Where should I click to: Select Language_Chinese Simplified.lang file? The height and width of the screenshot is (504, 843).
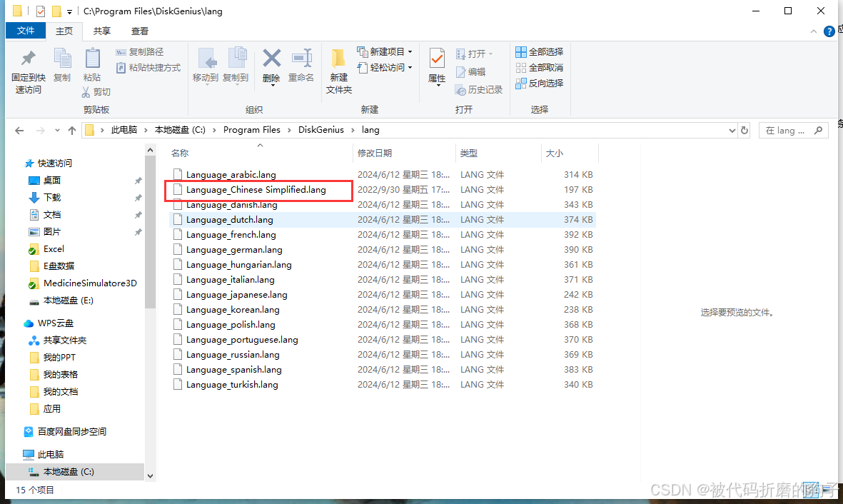pyautogui.click(x=256, y=190)
